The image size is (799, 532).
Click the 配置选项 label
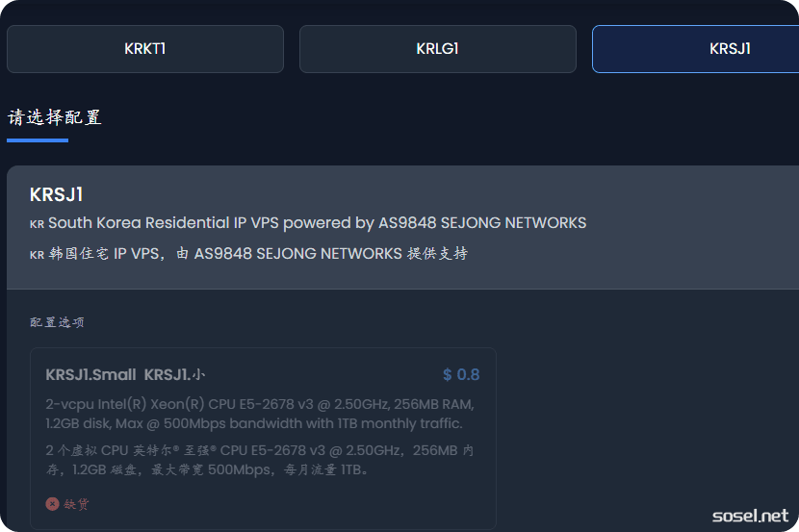click(x=57, y=322)
